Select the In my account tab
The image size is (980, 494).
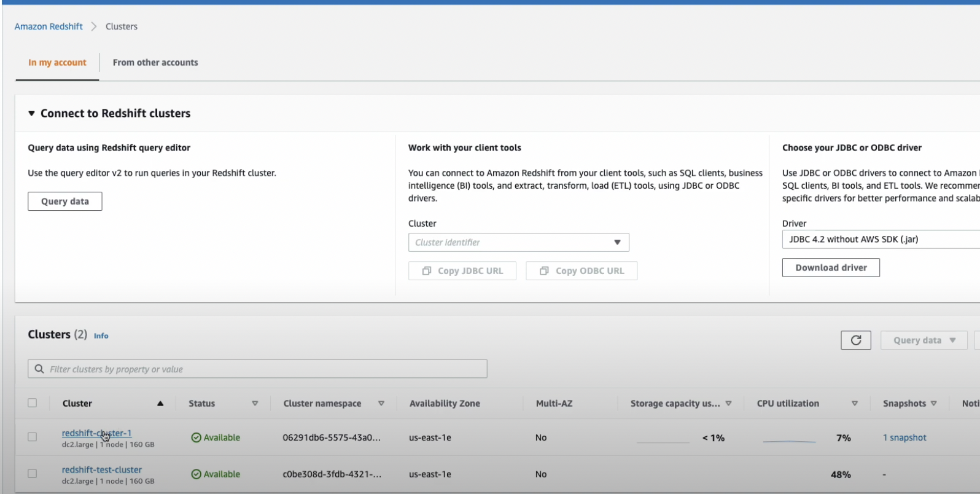coord(57,63)
